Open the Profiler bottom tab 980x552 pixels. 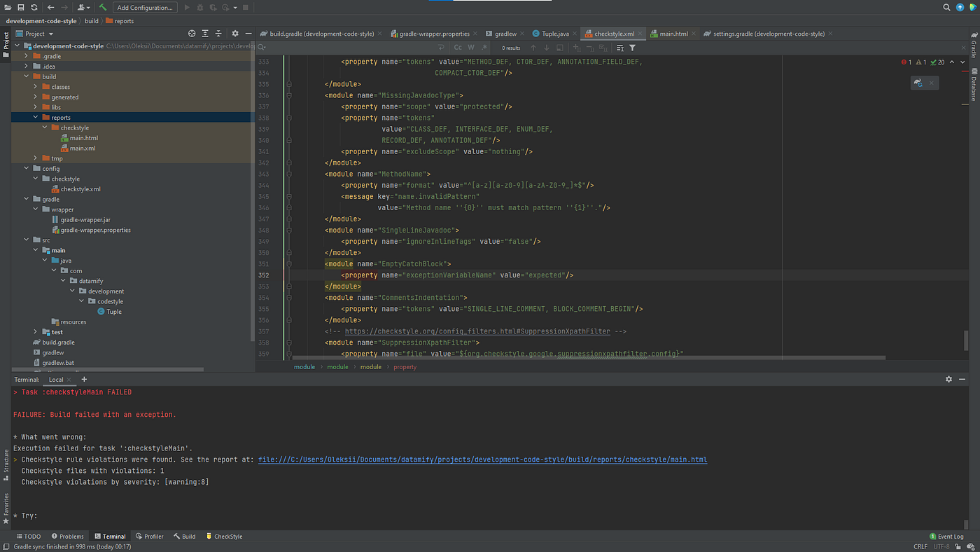(148, 536)
